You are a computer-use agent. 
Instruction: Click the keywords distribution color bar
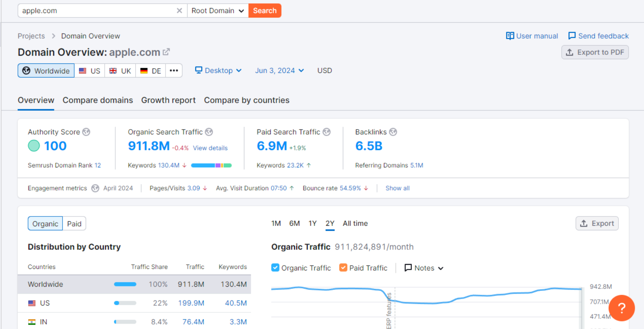(x=211, y=165)
